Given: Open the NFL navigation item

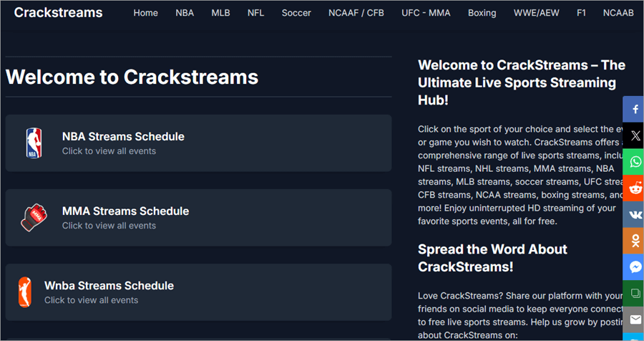Looking at the screenshot, I should [x=255, y=13].
